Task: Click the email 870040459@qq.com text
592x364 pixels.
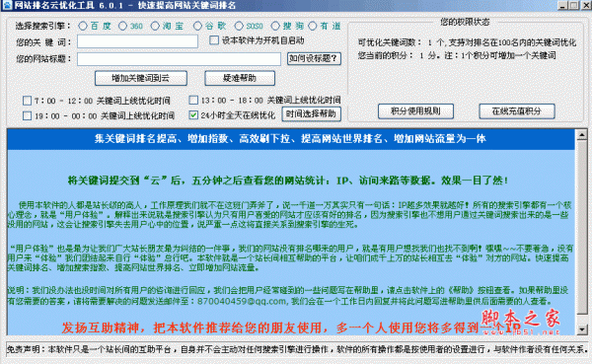Action: pos(242,301)
